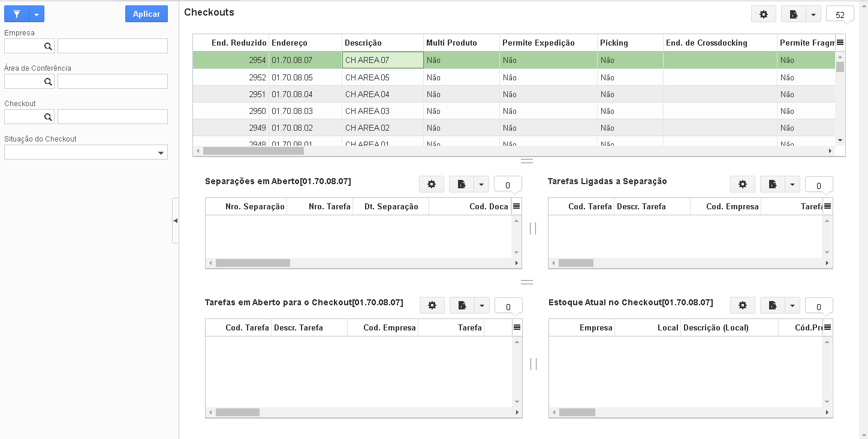Screen dimensions: 868x439
Task: Open the filter options dropdown arrow
Action: (37, 14)
